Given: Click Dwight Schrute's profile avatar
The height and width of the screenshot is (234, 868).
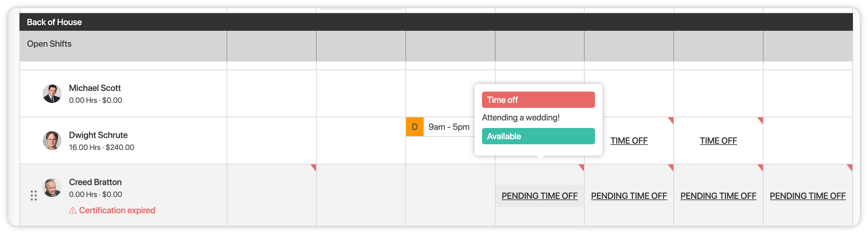Looking at the screenshot, I should tap(52, 141).
